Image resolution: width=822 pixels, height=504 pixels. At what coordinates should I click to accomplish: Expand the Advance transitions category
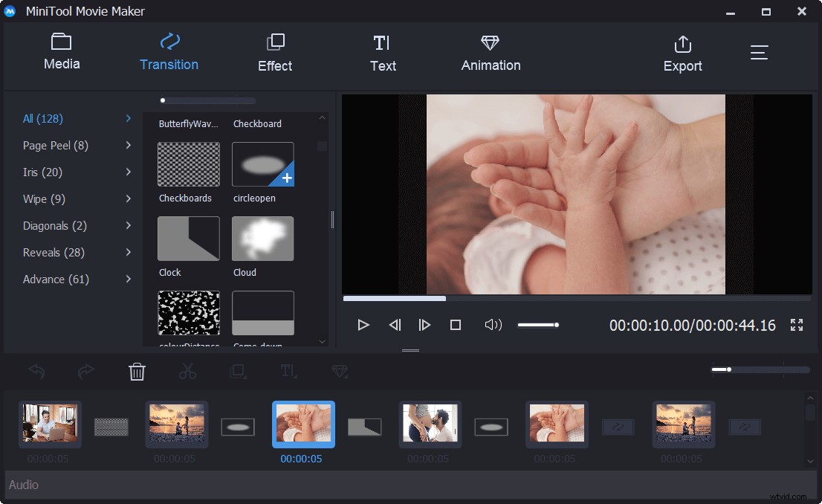(x=55, y=279)
